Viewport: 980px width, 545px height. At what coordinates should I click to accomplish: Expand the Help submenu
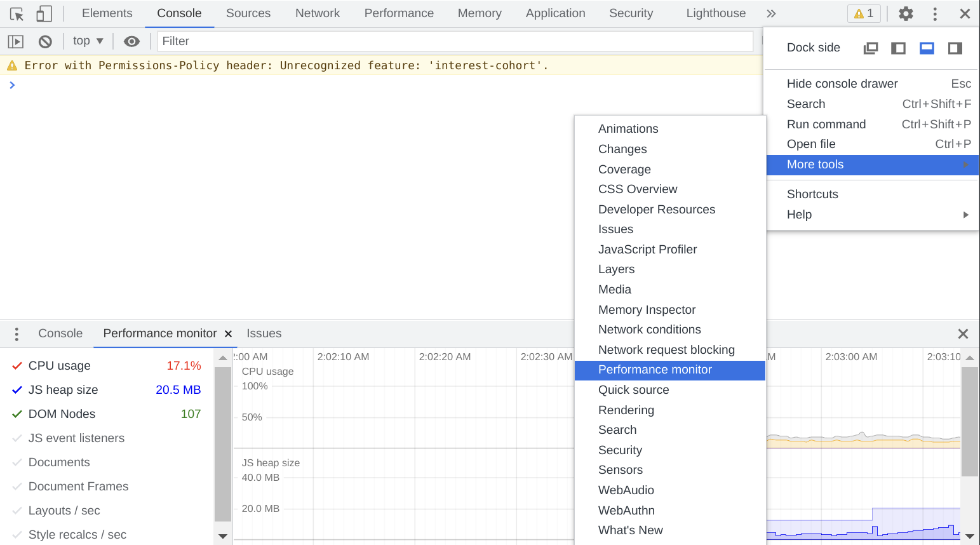[873, 215]
